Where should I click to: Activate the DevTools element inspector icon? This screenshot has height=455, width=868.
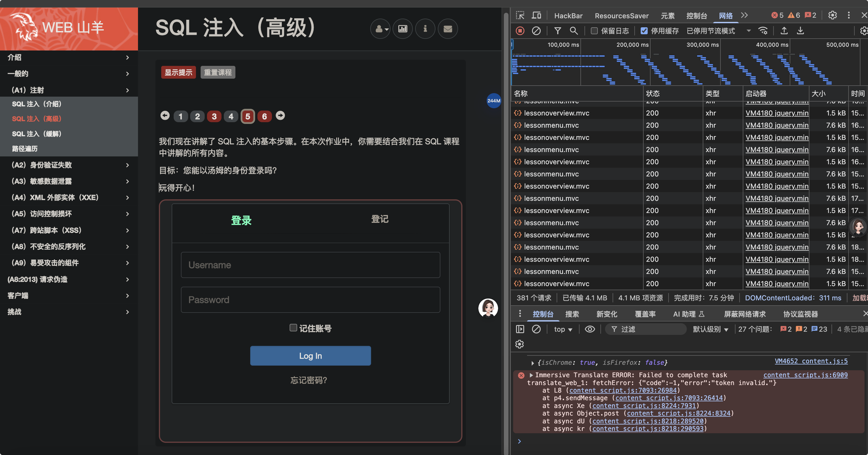click(520, 15)
